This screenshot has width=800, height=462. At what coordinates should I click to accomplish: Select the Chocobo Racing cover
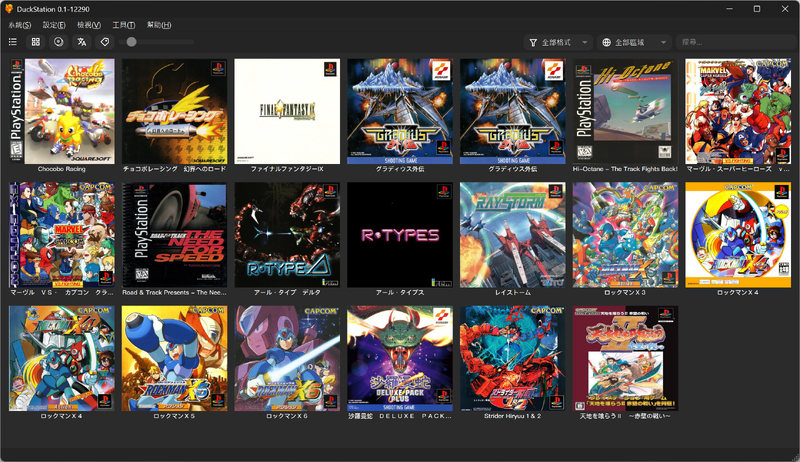click(62, 111)
